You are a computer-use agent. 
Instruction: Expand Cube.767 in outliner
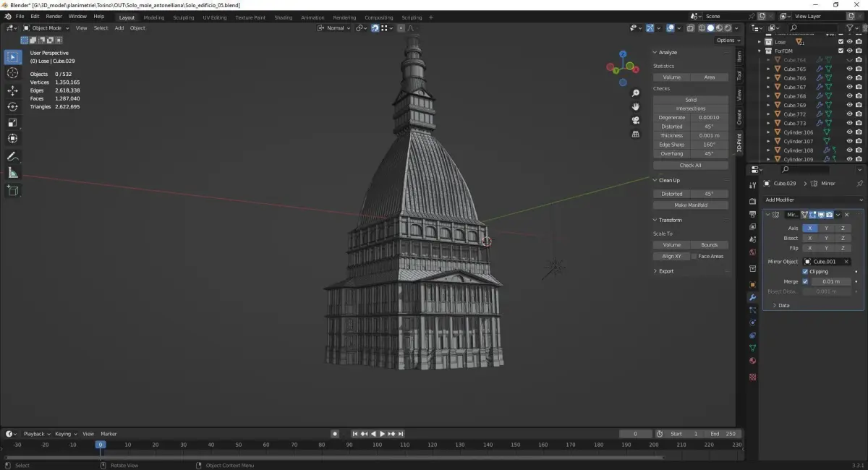(x=768, y=87)
